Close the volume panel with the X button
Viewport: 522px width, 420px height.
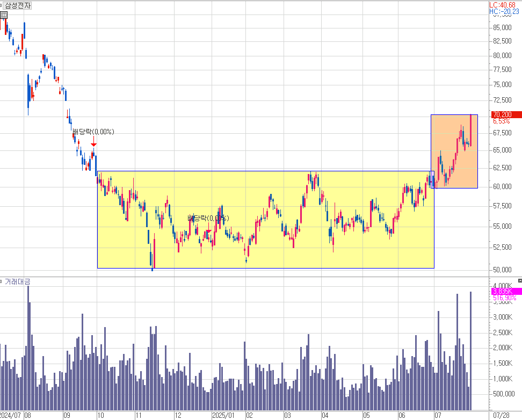tap(519, 281)
